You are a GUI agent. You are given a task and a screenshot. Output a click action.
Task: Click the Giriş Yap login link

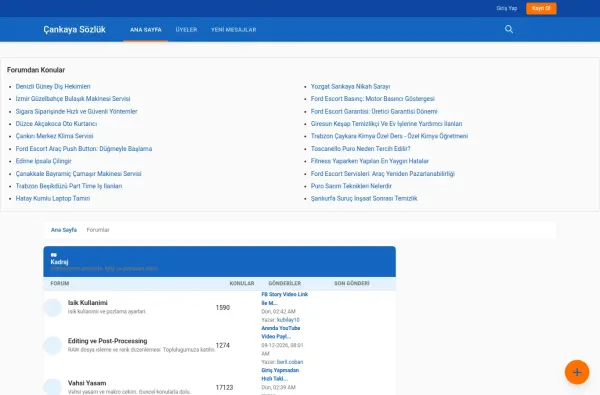(507, 8)
